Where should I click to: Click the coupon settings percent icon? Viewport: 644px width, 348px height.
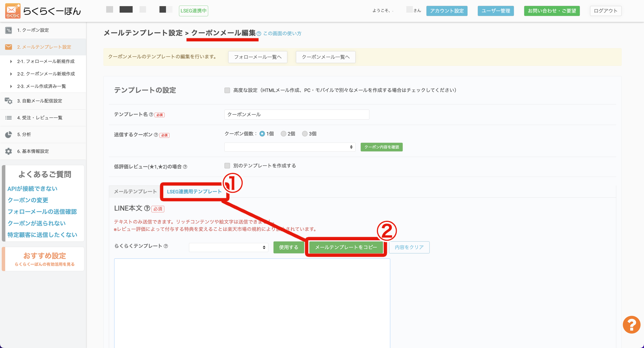point(8,30)
